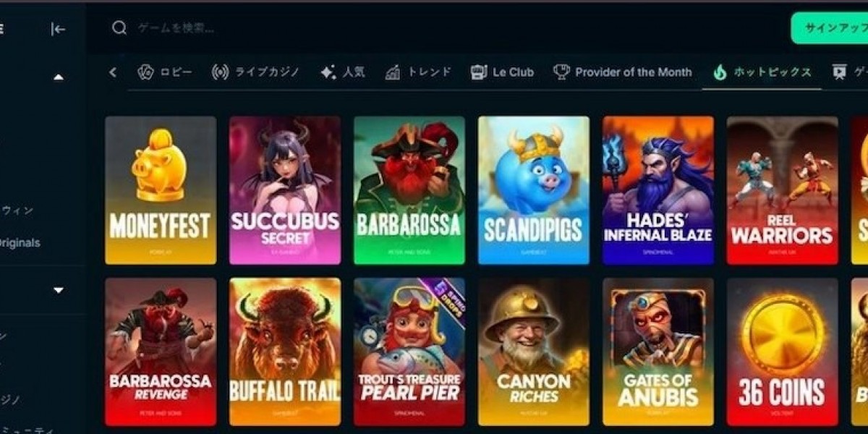Viewport: 868px width, 434px height.
Task: Select the Provider of the Month tab
Action: click(623, 72)
